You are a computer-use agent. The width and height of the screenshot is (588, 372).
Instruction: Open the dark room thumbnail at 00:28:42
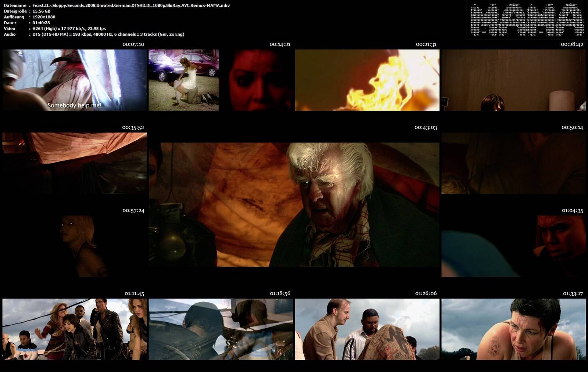513,80
